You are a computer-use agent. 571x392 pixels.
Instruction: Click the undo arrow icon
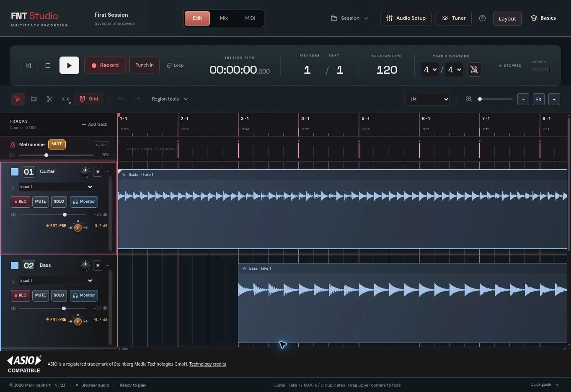point(121,99)
